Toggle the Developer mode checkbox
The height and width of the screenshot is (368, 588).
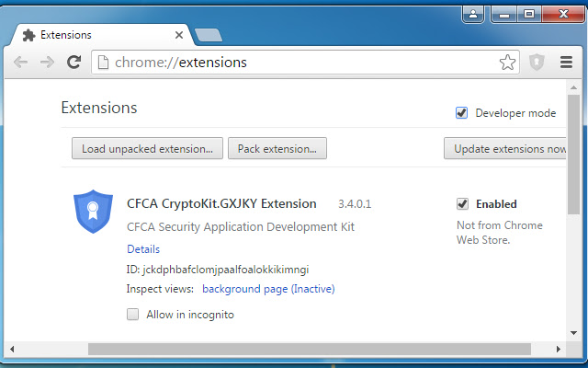click(462, 113)
